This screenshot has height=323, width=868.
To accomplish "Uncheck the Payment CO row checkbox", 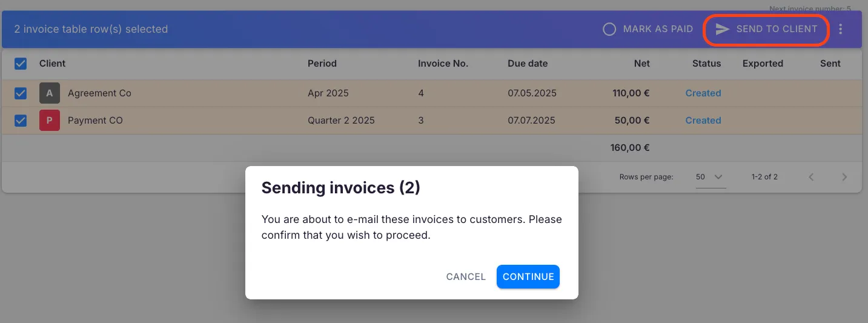I will (x=21, y=121).
